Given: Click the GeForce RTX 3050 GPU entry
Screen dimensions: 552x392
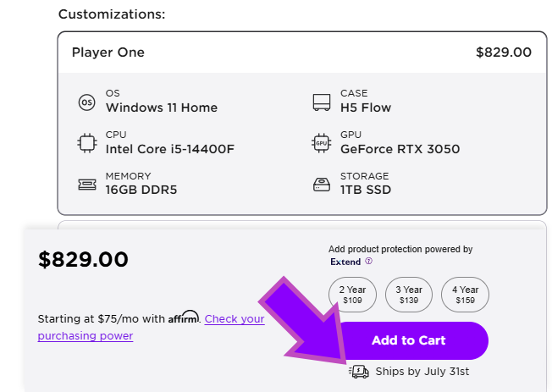Looking at the screenshot, I should pos(400,149).
